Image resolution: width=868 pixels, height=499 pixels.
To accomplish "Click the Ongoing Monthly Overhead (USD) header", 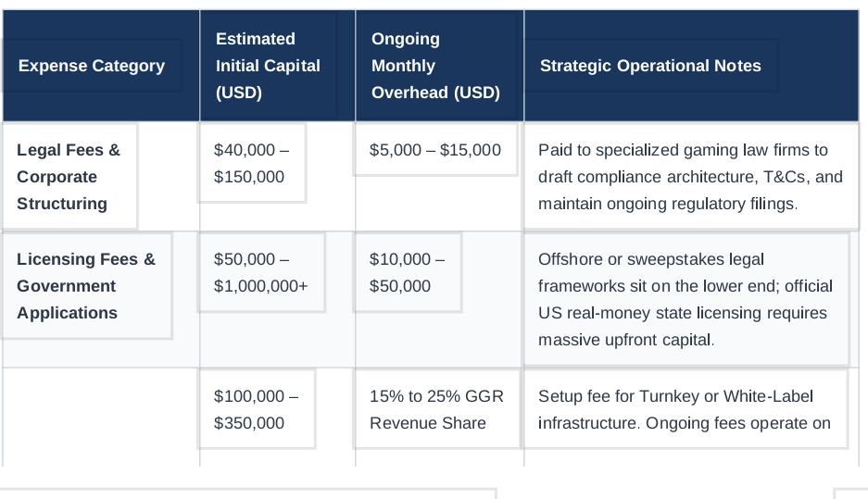I will [x=439, y=66].
